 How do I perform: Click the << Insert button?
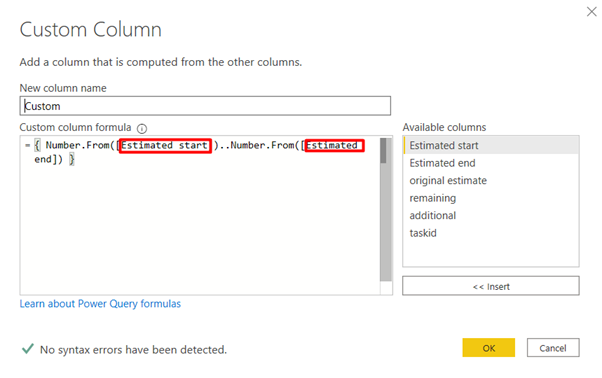point(491,286)
